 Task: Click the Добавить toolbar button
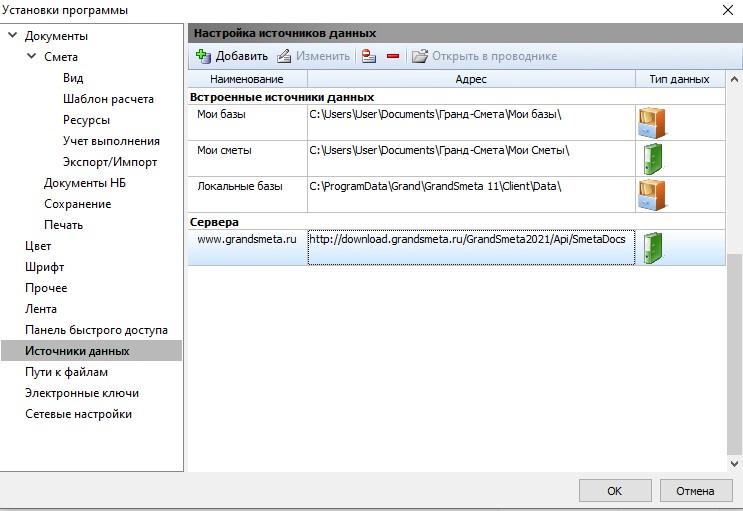231,56
